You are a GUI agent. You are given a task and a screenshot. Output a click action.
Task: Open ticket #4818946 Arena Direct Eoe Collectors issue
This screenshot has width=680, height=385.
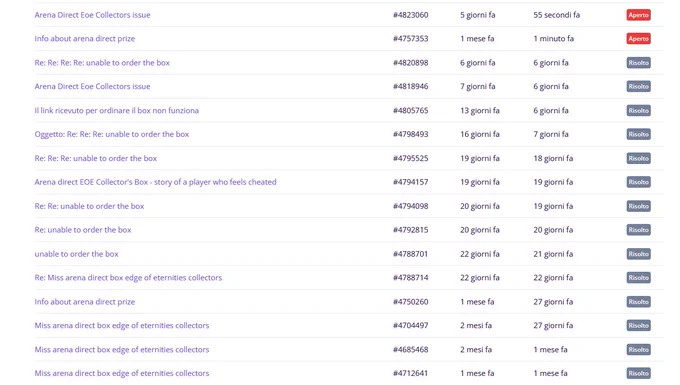point(92,86)
